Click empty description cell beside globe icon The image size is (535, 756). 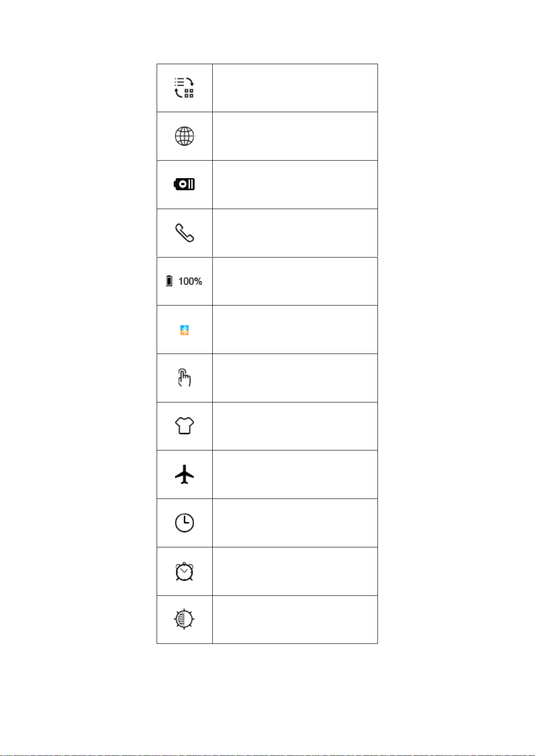[295, 136]
